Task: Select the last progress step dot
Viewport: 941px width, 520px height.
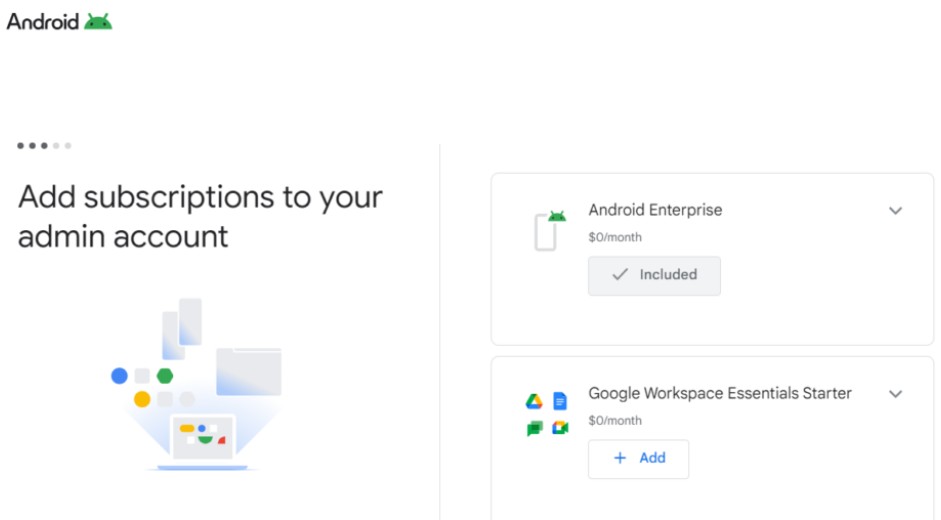Action: pyautogui.click(x=68, y=145)
